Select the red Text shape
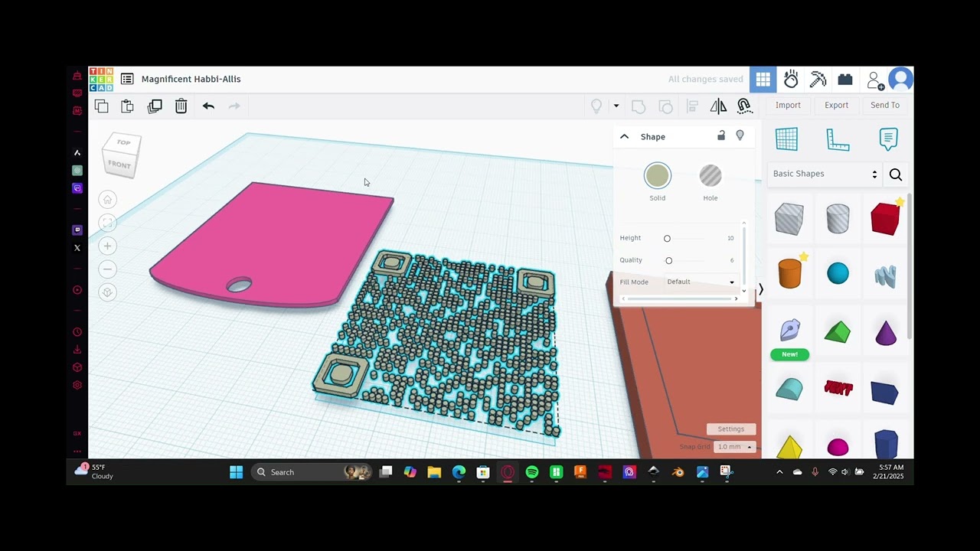The height and width of the screenshot is (551, 980). (838, 389)
